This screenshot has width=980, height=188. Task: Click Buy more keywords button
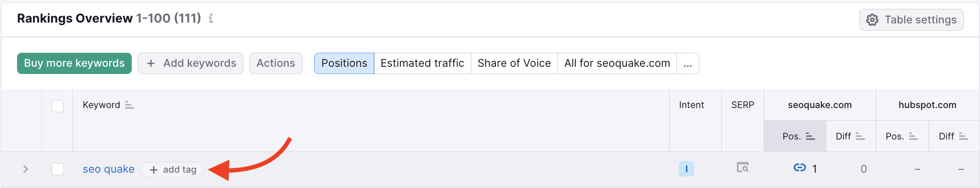pos(74,63)
